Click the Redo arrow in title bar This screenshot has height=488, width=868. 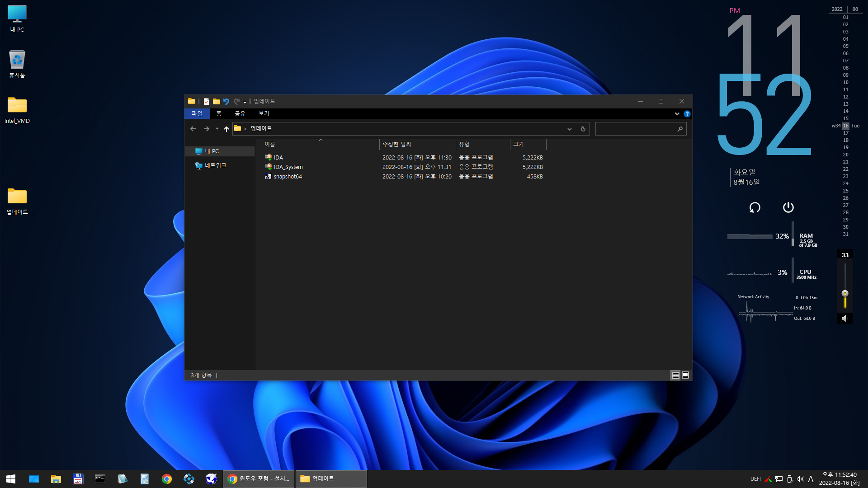click(x=236, y=102)
